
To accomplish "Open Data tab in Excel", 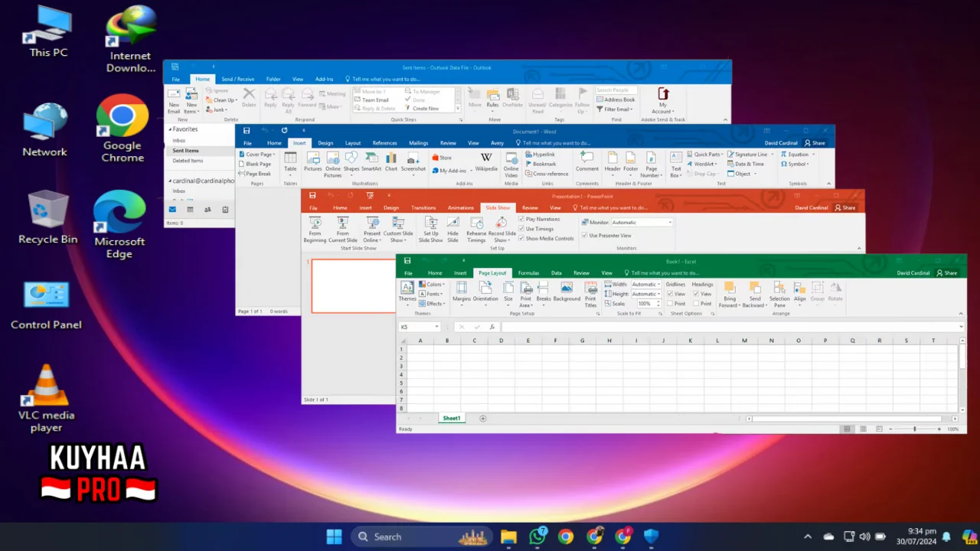I will (x=557, y=272).
